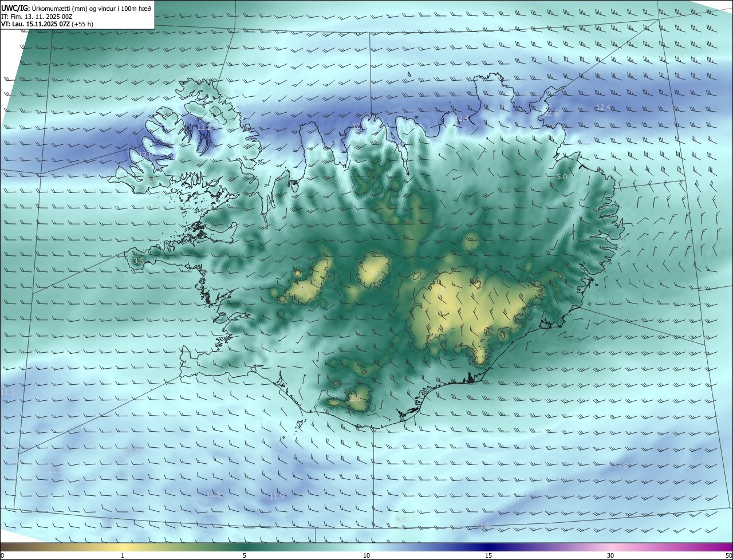Click the 11.6 value label south of Iceland
Image resolution: width=733 pixels, height=560 pixels.
(484, 525)
